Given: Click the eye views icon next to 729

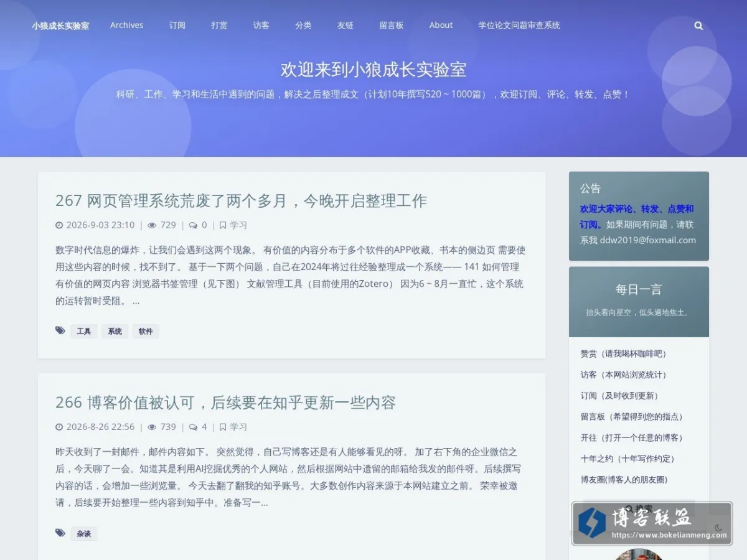Looking at the screenshot, I should click(x=152, y=225).
